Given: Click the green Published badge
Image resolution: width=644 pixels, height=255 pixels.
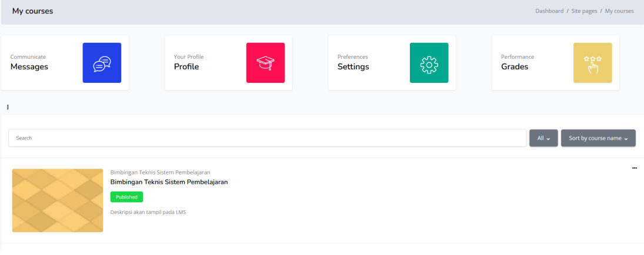Looking at the screenshot, I should [126, 197].
